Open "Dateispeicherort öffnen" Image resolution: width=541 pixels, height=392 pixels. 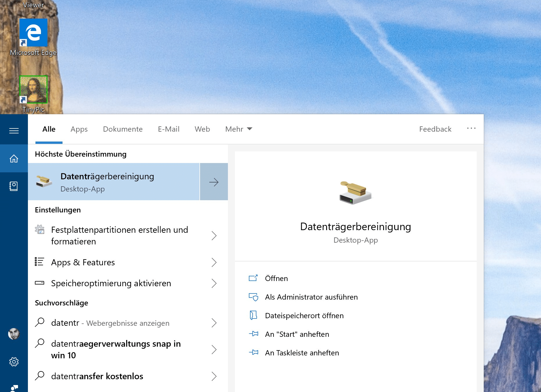point(304,316)
